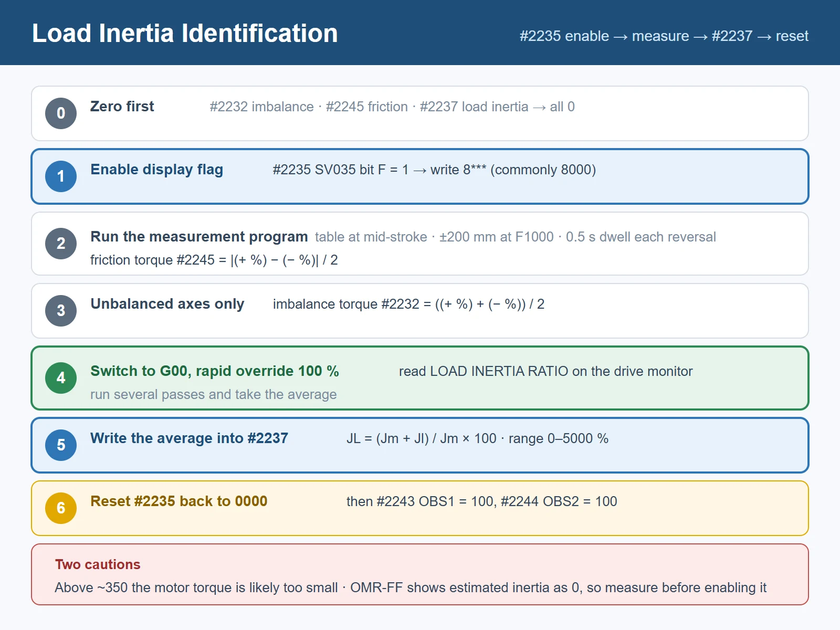Select 'Enable display flag' heading
Viewport: 840px width, 630px height.
[157, 170]
